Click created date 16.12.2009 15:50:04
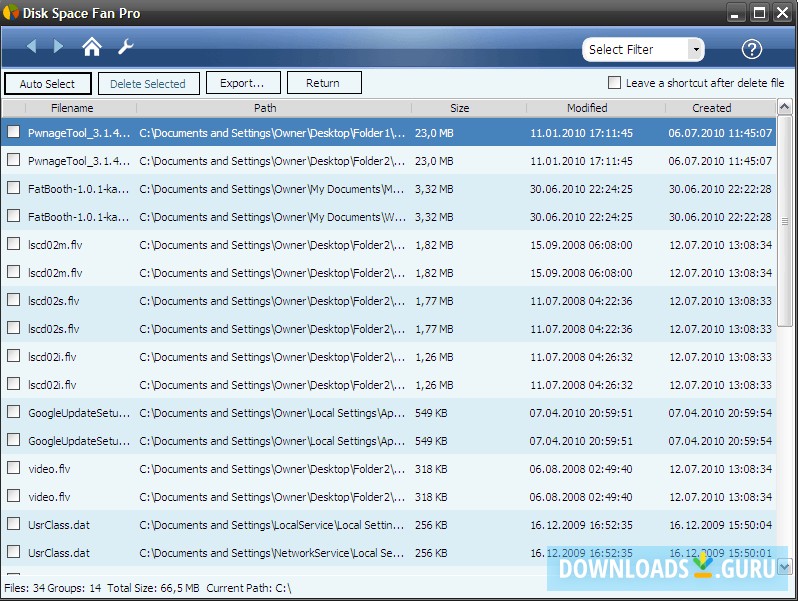798x601 pixels. tap(721, 525)
